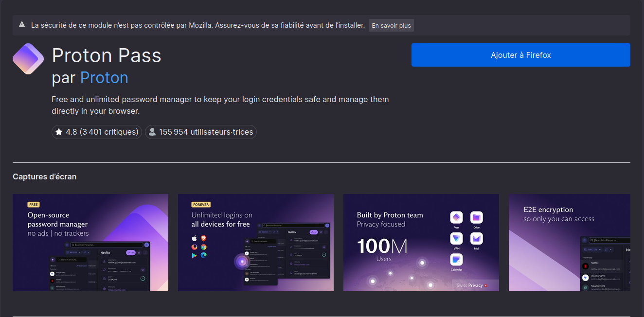Click the Proton Pass extension logo icon
The height and width of the screenshot is (317, 644).
click(x=28, y=59)
